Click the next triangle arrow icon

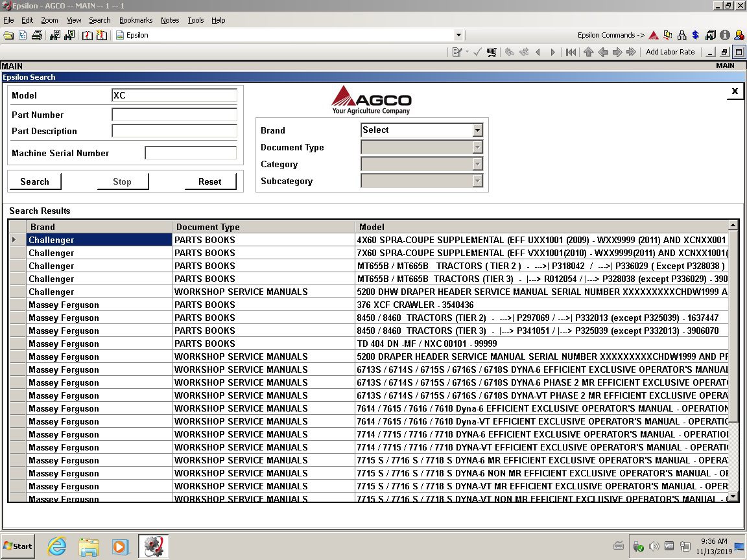(552, 52)
